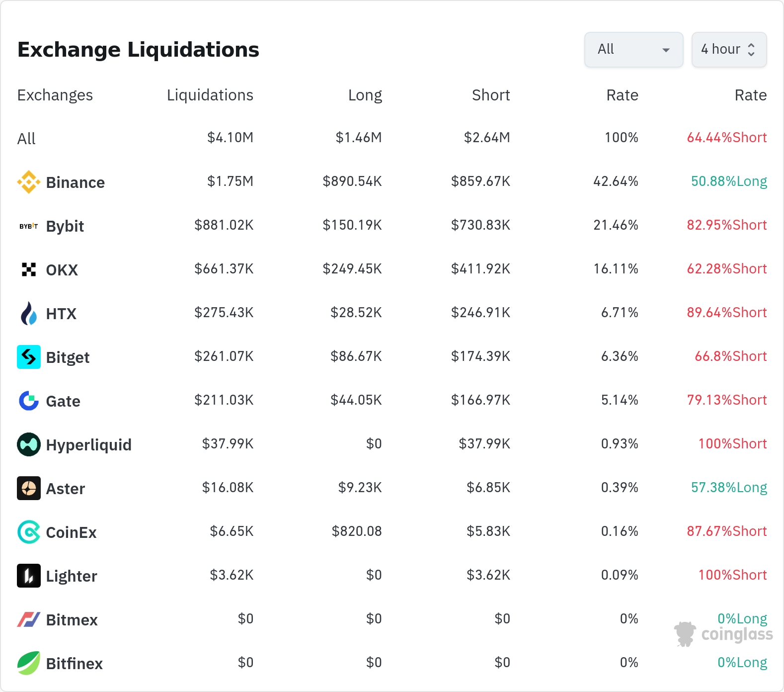Open the All symbol filter dropdown

tap(633, 49)
